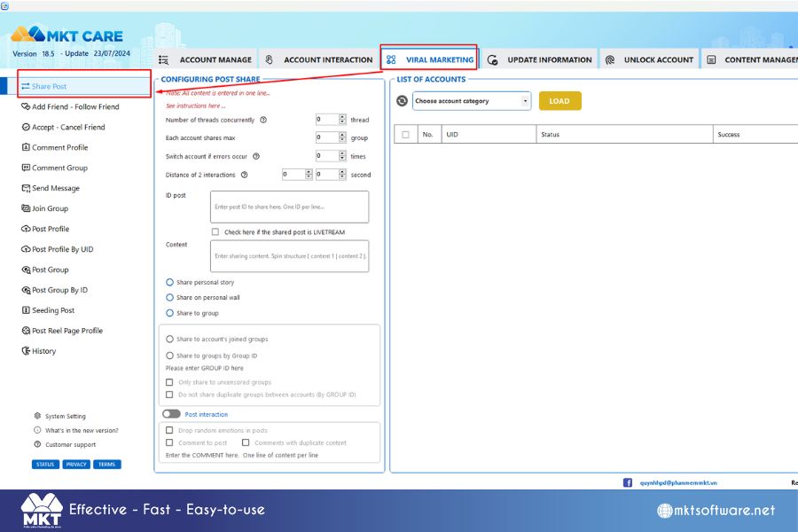Click help icon beside Distance of 2 interactions
This screenshot has width=798, height=532.
click(x=245, y=175)
